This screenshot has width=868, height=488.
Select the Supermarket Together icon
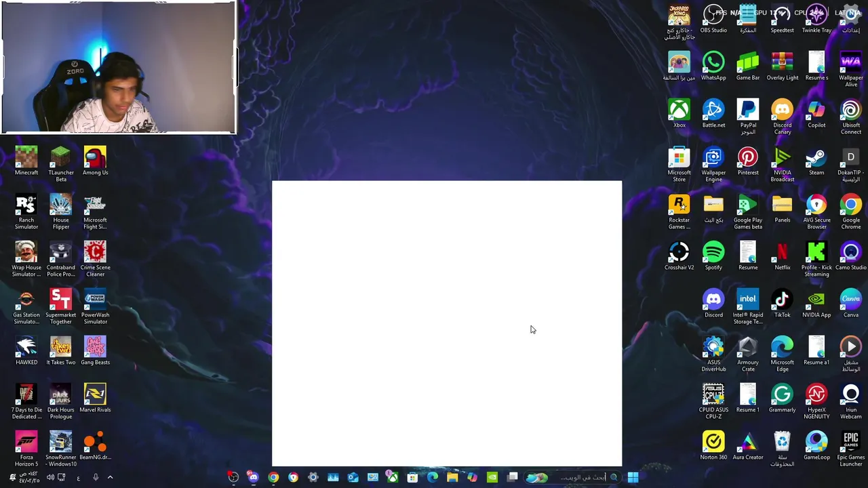click(61, 306)
